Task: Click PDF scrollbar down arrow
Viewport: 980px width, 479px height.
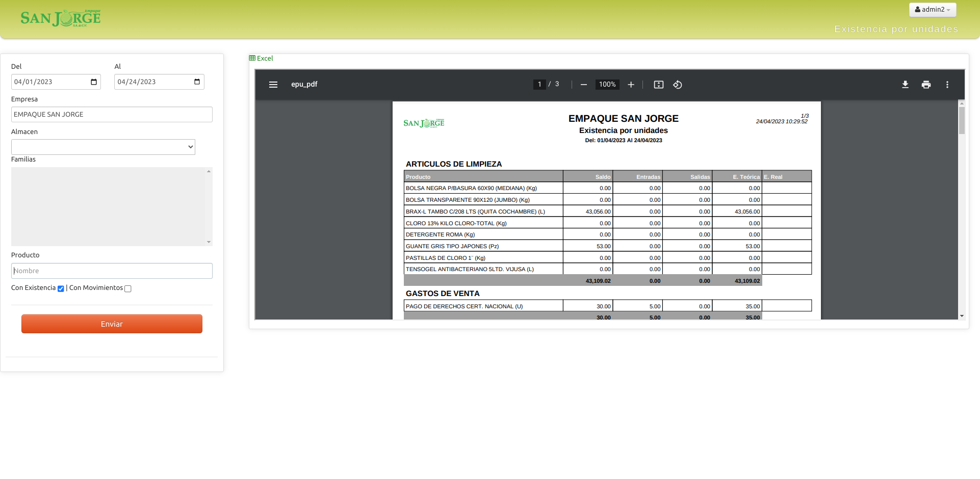Action: 962,316
